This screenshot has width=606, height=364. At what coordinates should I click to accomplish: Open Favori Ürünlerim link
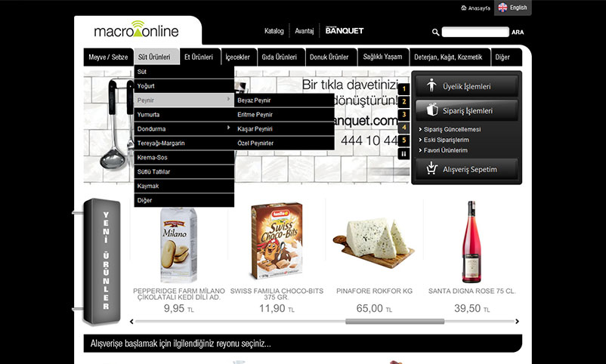pos(446,150)
